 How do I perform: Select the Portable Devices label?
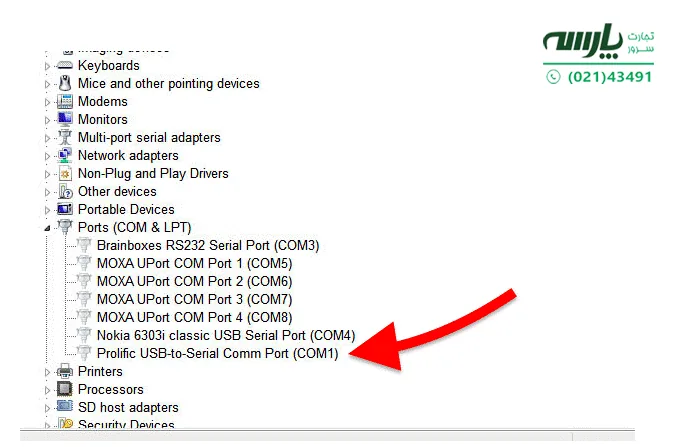tap(126, 209)
